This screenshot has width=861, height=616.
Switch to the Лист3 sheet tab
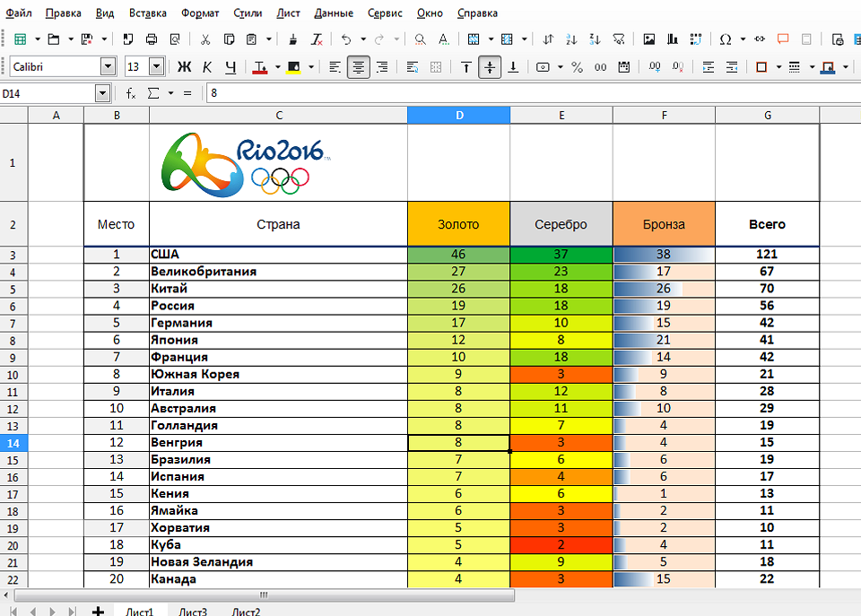[193, 612]
